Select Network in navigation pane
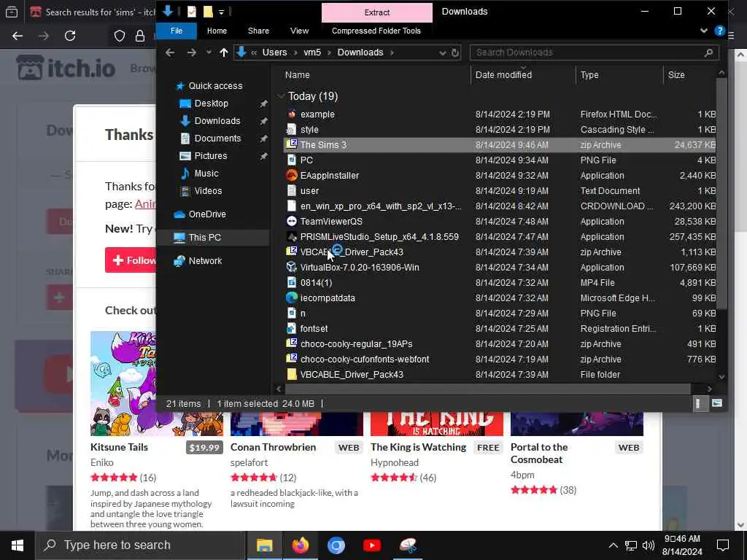This screenshot has width=747, height=560. click(205, 260)
